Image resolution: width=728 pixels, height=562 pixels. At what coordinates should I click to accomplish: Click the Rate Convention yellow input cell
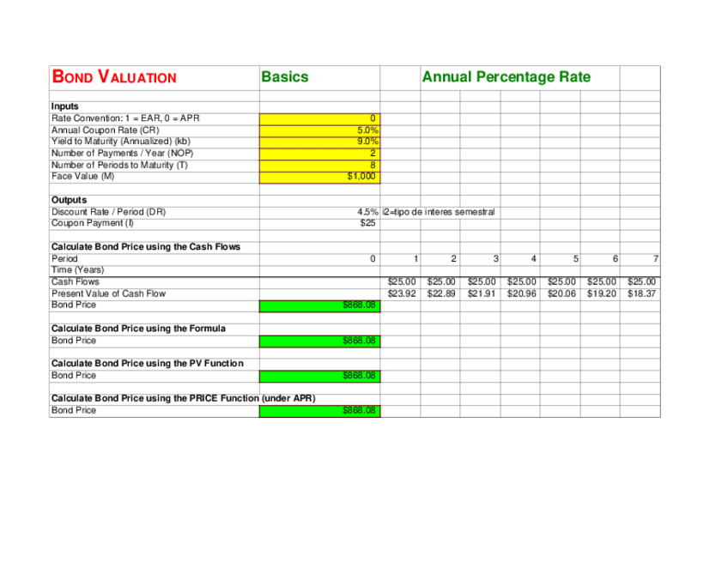319,119
